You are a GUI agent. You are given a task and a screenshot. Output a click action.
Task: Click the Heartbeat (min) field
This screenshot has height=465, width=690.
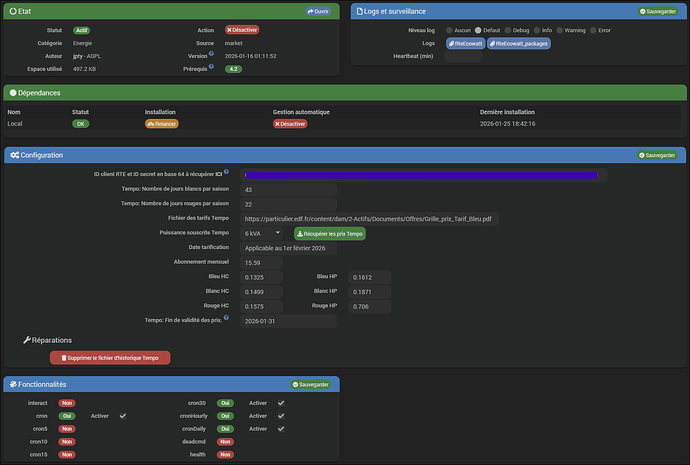point(463,56)
